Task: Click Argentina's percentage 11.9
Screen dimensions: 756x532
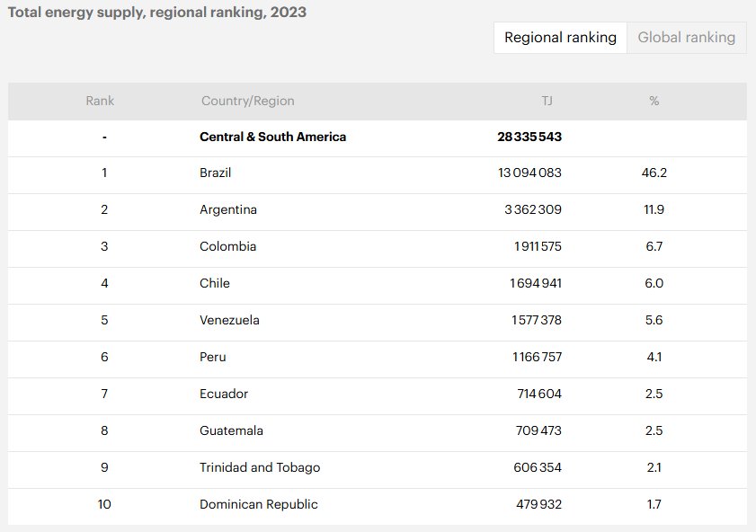Action: pyautogui.click(x=654, y=209)
